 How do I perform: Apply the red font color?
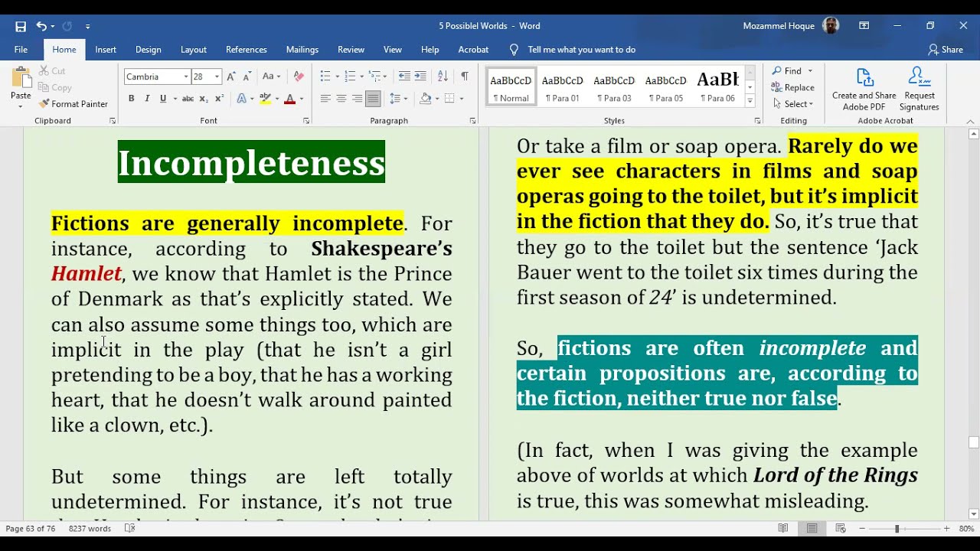click(x=289, y=99)
